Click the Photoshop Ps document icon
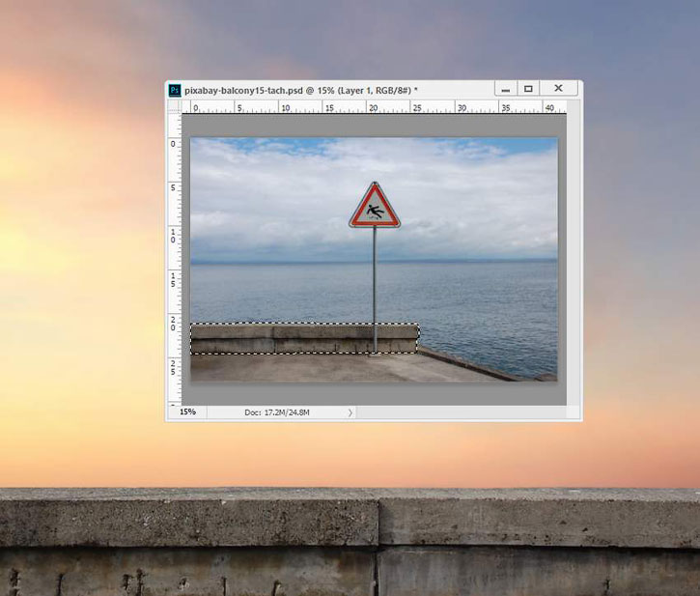700x596 pixels. [x=175, y=90]
